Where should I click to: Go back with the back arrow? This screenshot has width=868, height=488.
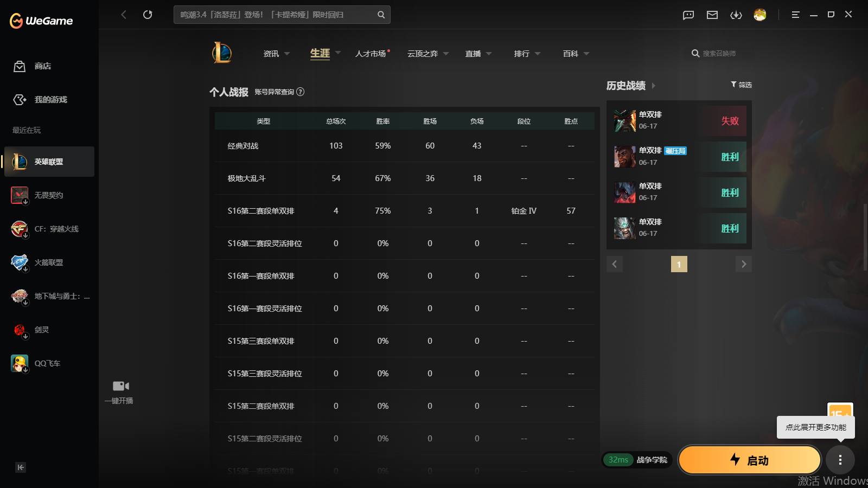click(x=124, y=15)
